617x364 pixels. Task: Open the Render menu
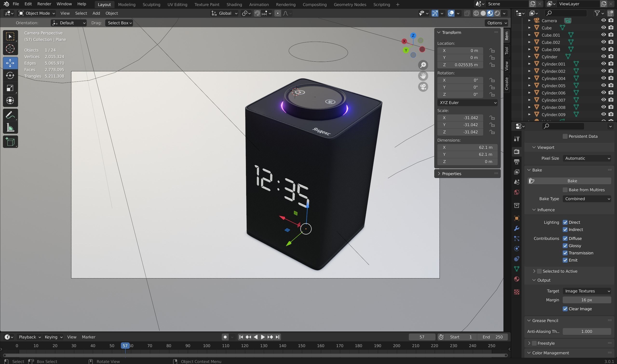(44, 4)
